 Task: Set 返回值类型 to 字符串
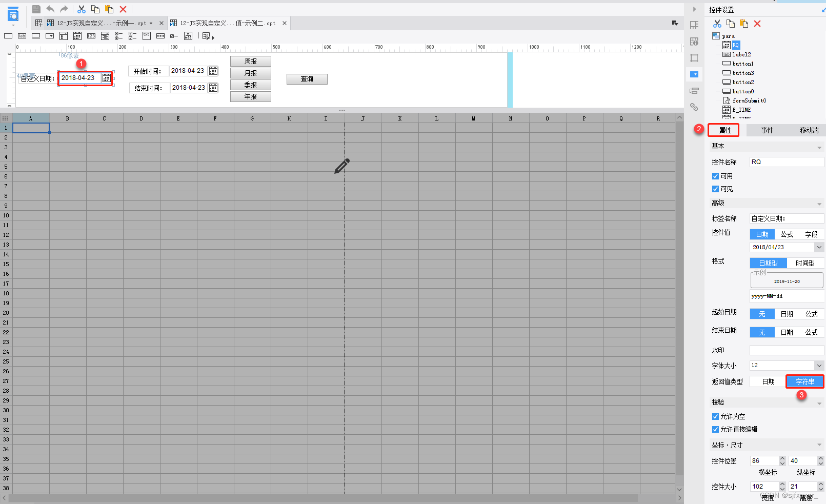coord(805,381)
